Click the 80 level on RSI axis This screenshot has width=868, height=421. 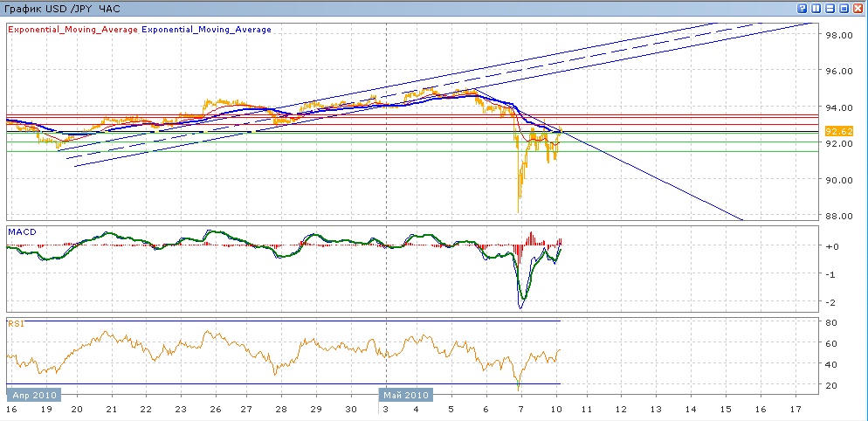click(x=832, y=321)
